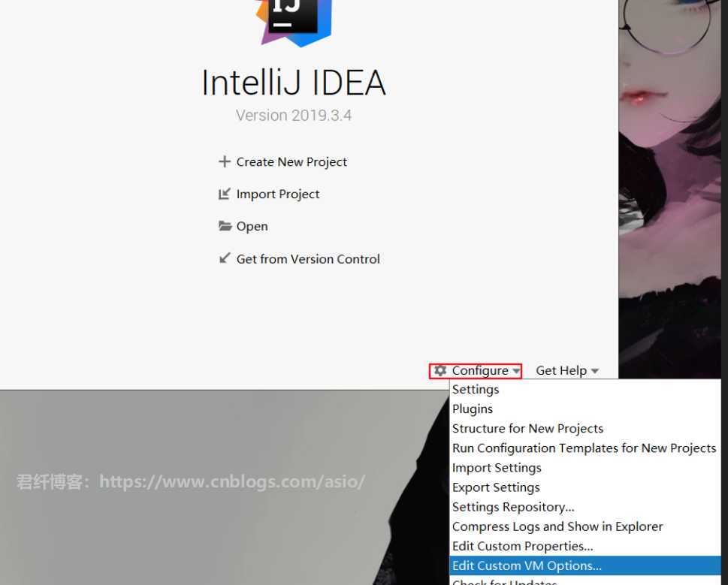Open Edit Custom Properties...
Image resolution: width=728 pixels, height=585 pixels.
click(x=585, y=546)
